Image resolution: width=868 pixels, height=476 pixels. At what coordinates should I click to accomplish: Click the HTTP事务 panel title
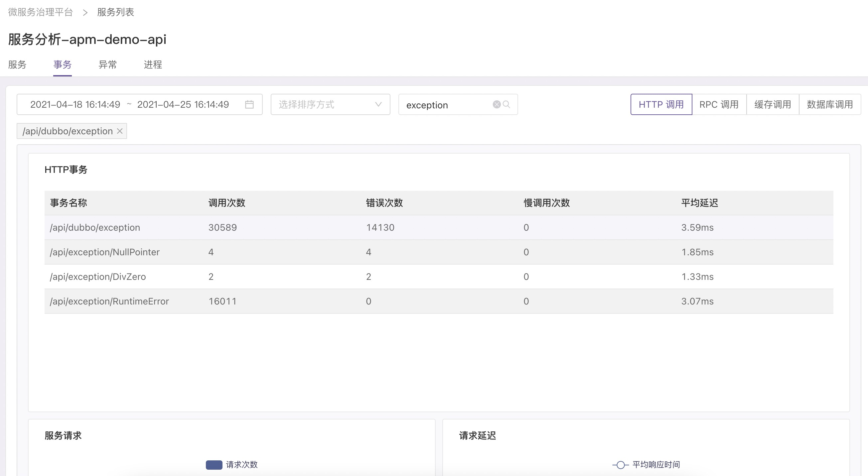66,170
